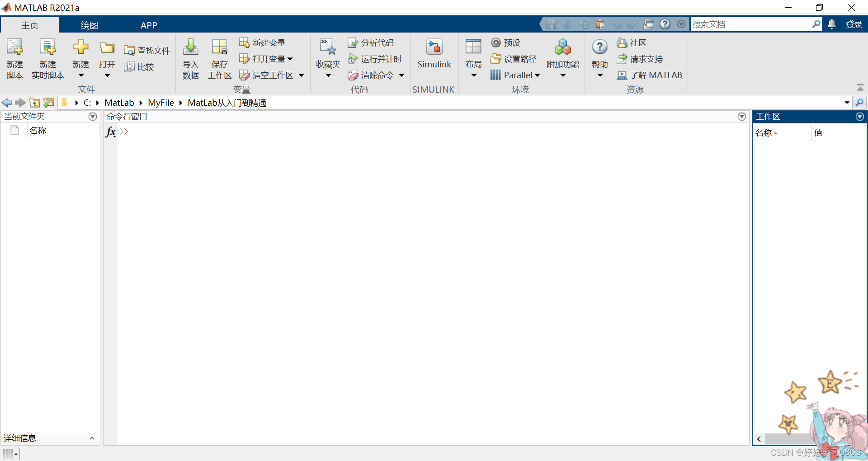The image size is (868, 461).
Task: Create a New Live Script (新建实时脚本)
Action: point(47,47)
